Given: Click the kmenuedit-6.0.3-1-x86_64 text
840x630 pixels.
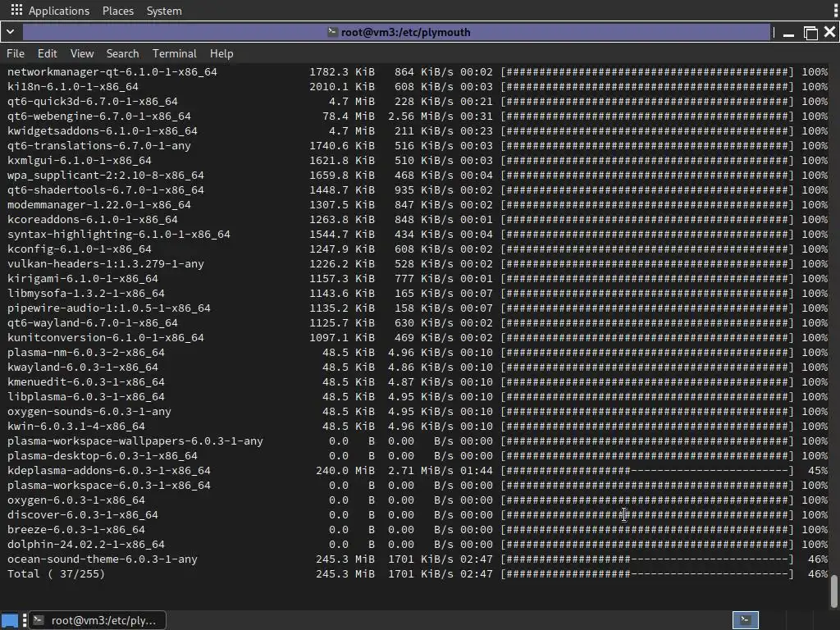Looking at the screenshot, I should (x=85, y=382).
